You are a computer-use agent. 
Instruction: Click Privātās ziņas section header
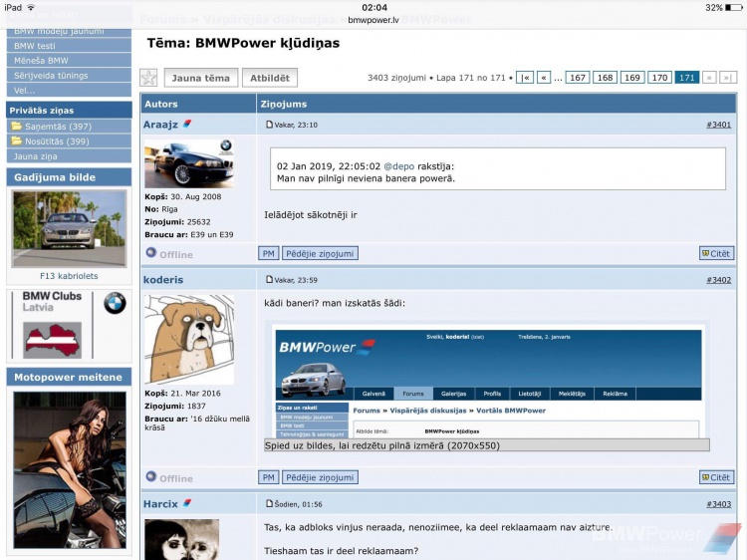69,110
